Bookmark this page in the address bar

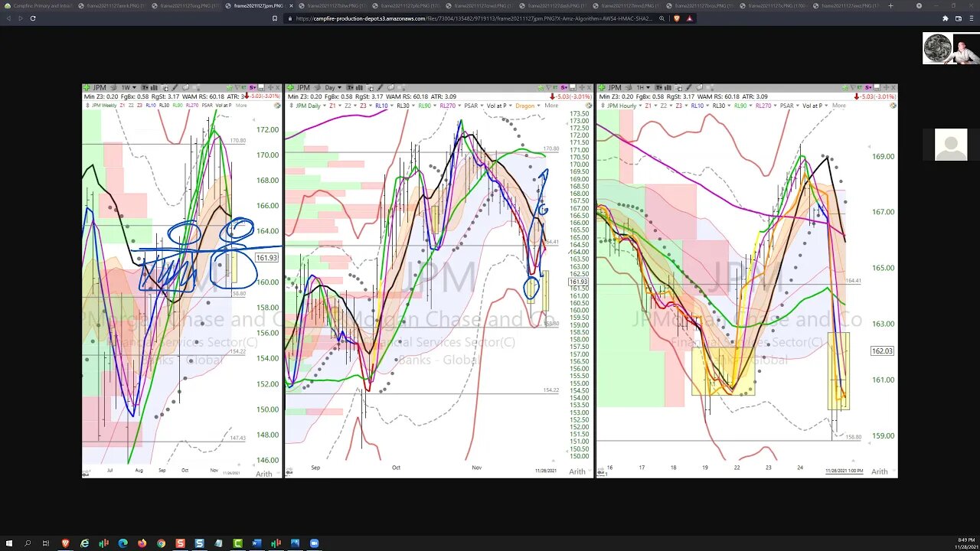coord(275,18)
